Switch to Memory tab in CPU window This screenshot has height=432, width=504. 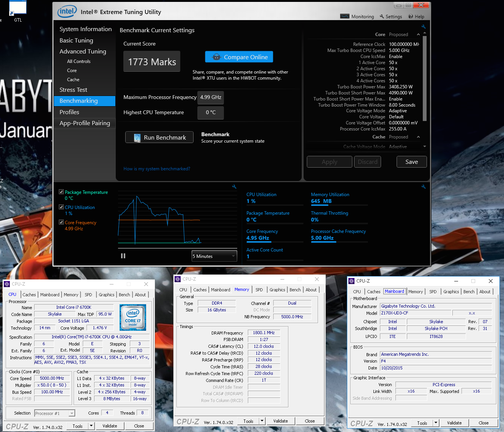71,295
